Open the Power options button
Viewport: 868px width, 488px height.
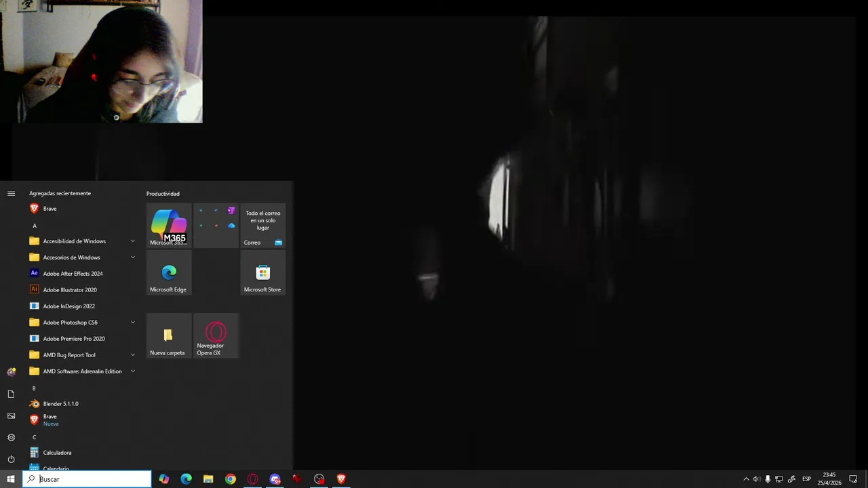[x=11, y=459]
